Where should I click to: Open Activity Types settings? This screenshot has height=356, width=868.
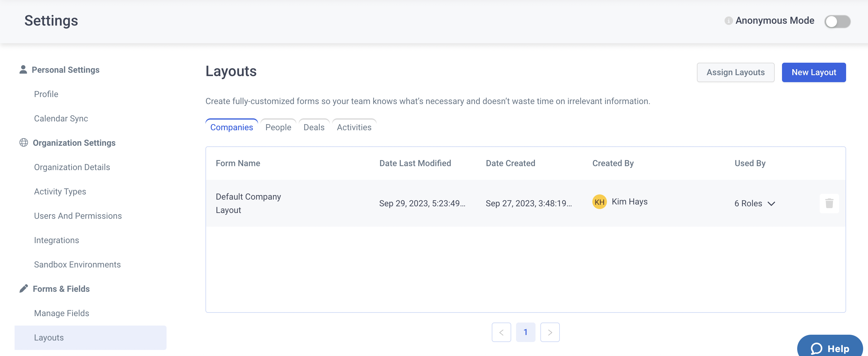tap(60, 191)
